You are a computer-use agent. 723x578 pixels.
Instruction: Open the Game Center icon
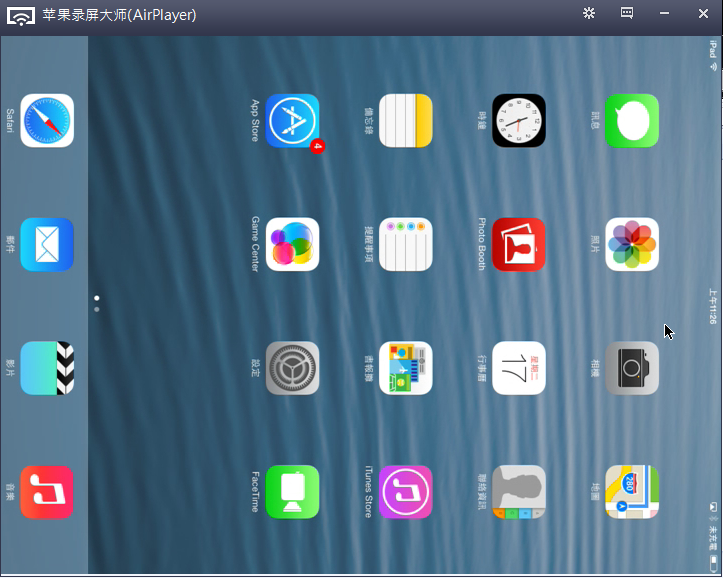coord(292,244)
